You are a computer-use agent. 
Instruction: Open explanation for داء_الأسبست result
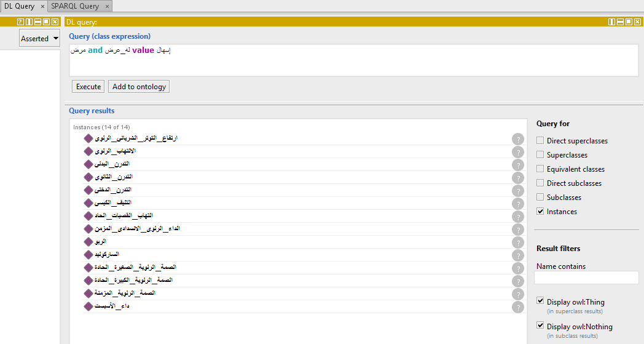point(517,306)
